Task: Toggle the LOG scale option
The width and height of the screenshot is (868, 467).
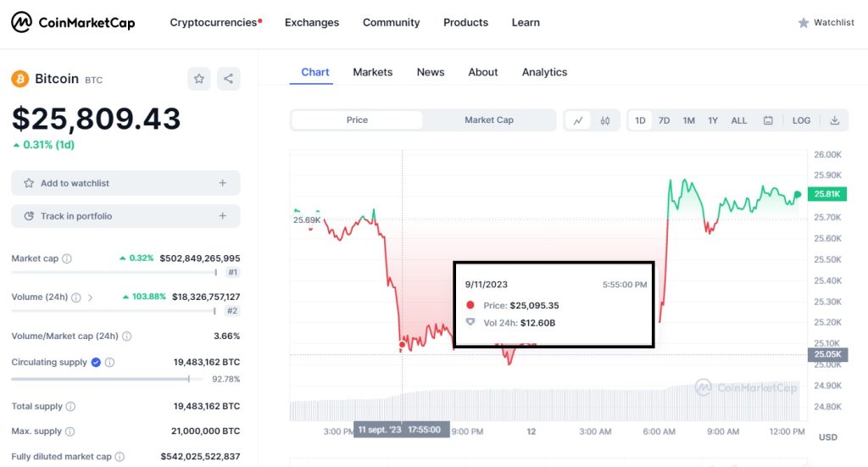Action: [801, 120]
